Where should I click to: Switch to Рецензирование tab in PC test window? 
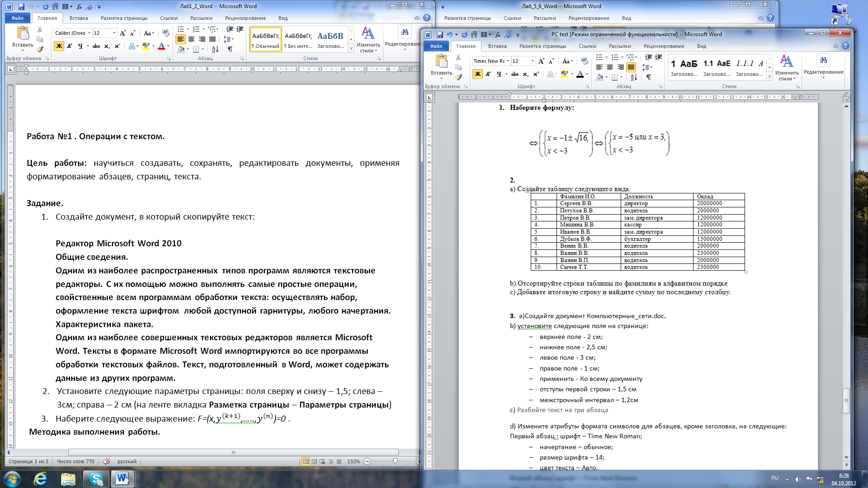[x=664, y=46]
